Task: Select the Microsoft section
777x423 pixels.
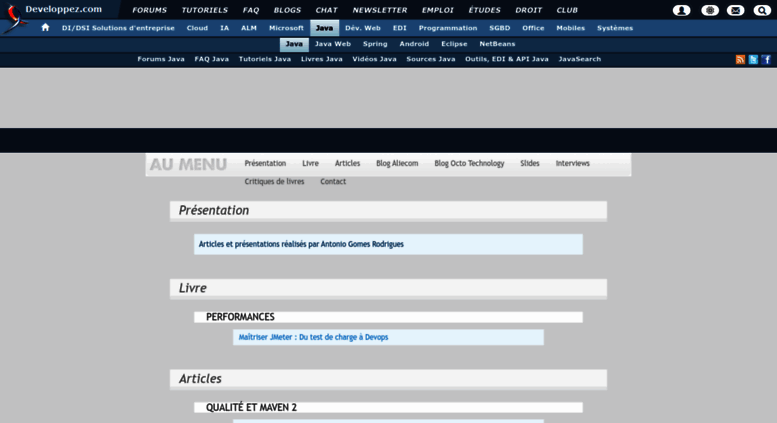Action: click(286, 28)
